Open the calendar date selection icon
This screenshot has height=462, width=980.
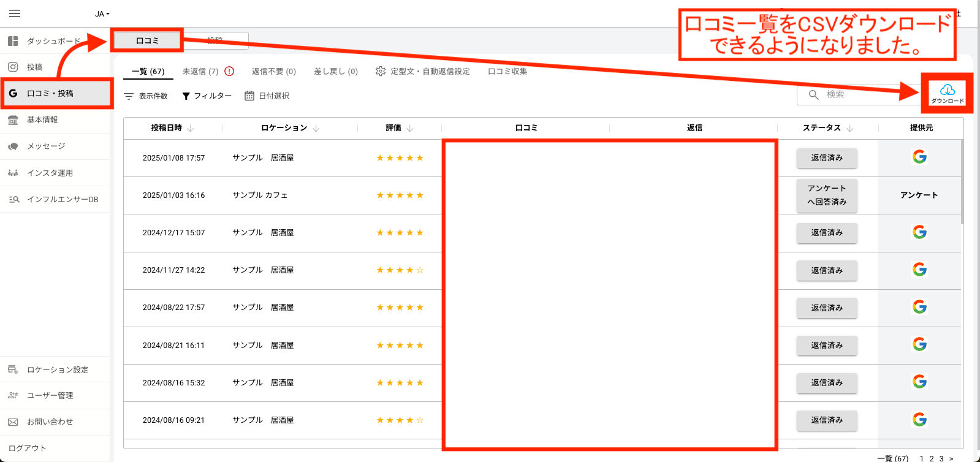pyautogui.click(x=249, y=96)
